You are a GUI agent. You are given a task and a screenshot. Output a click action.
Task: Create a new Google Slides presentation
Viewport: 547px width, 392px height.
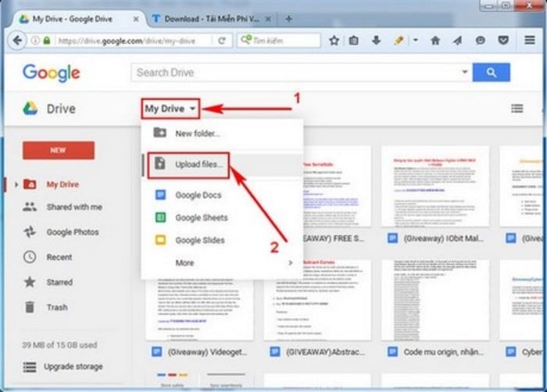222,240
